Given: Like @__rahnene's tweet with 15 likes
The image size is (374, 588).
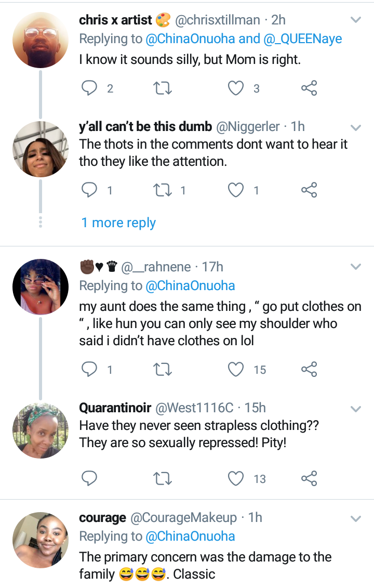Looking at the screenshot, I should pos(236,370).
